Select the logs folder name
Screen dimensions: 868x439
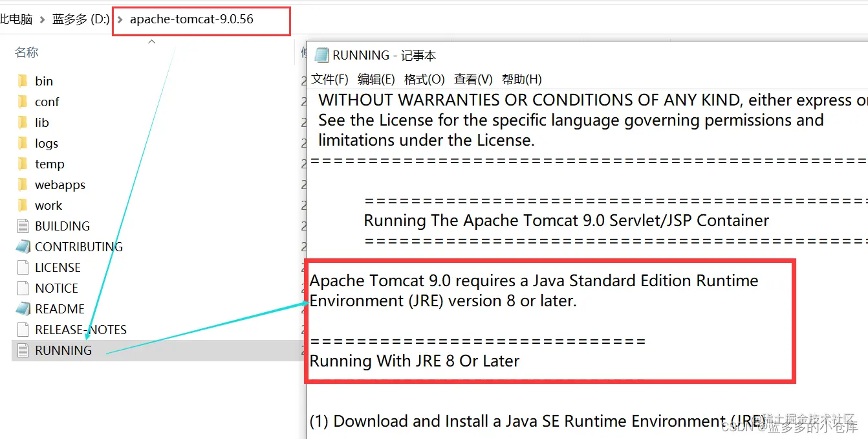click(x=47, y=143)
